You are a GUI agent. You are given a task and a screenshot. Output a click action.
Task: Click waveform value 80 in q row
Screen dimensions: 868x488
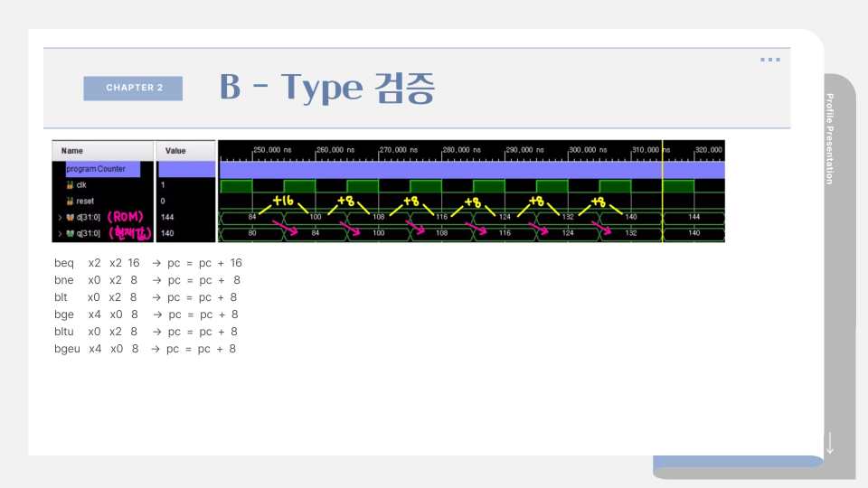tap(252, 233)
